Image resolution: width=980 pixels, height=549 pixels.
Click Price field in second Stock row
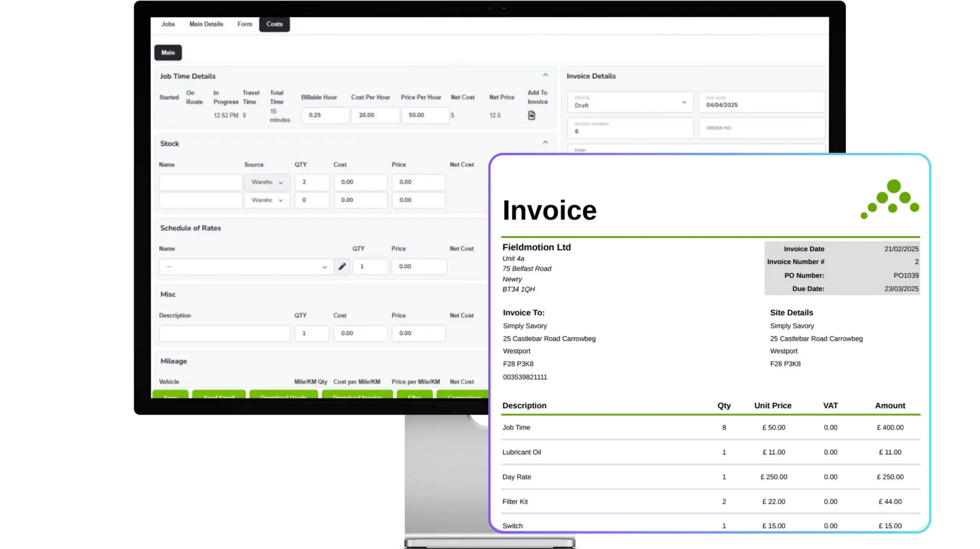(419, 200)
